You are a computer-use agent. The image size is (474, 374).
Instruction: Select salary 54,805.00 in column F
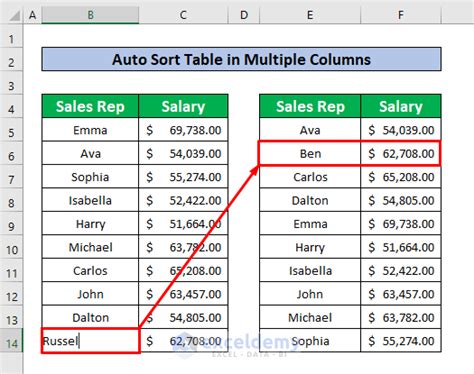tap(401, 200)
